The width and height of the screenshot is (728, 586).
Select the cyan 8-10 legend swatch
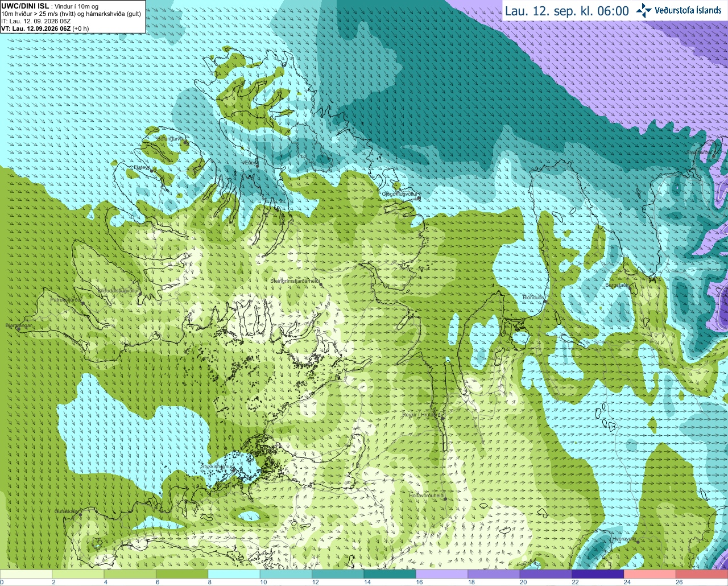click(x=234, y=574)
